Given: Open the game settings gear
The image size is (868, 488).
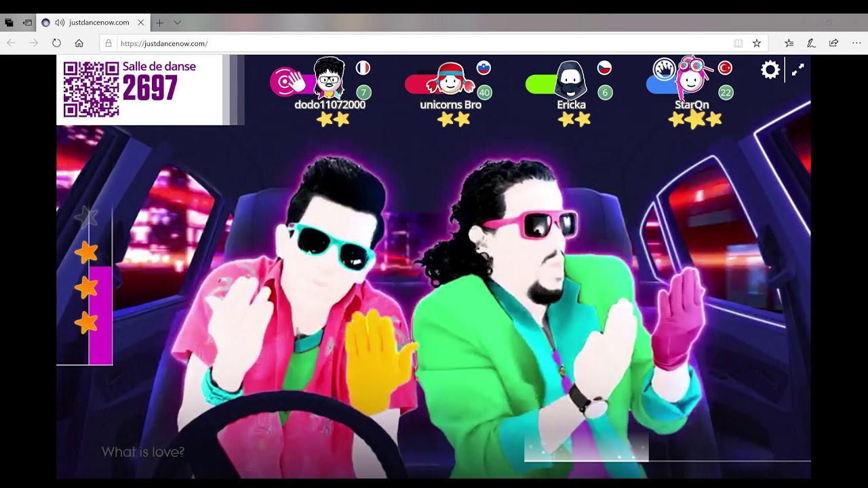Looking at the screenshot, I should [x=770, y=69].
